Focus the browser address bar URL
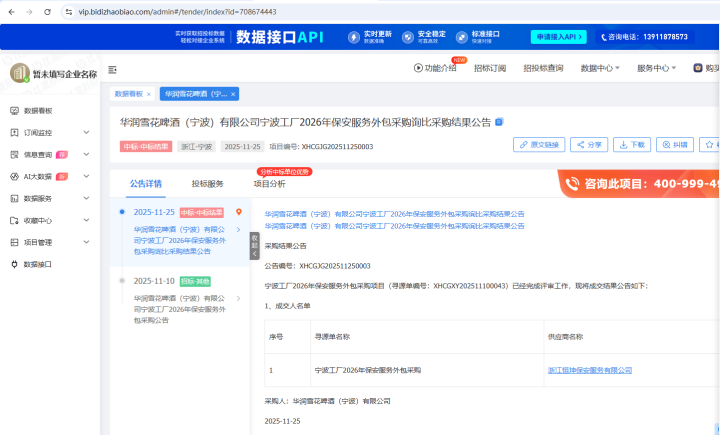The width and height of the screenshot is (720, 435). (x=177, y=12)
